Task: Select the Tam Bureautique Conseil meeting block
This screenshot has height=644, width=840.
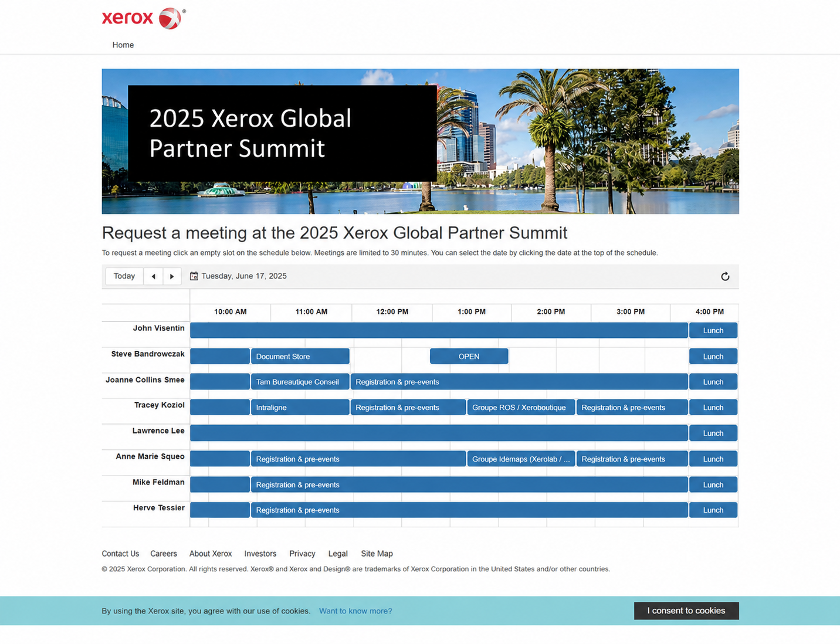Action: 300,382
